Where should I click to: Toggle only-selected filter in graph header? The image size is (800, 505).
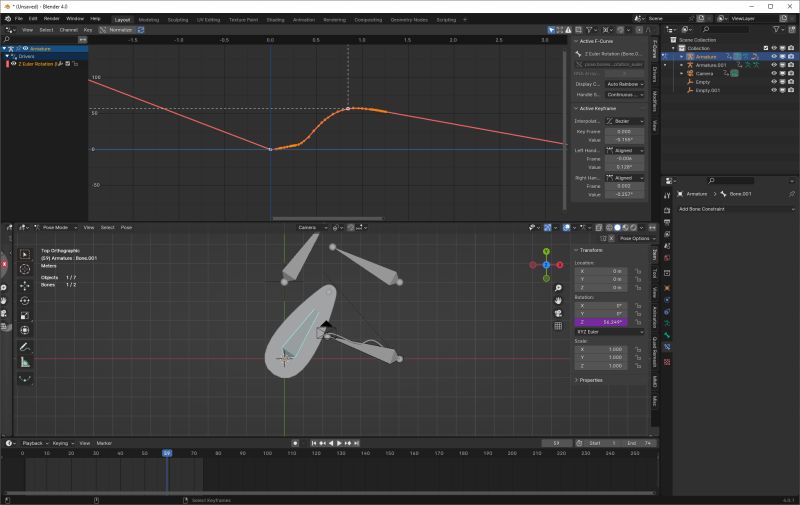click(551, 30)
